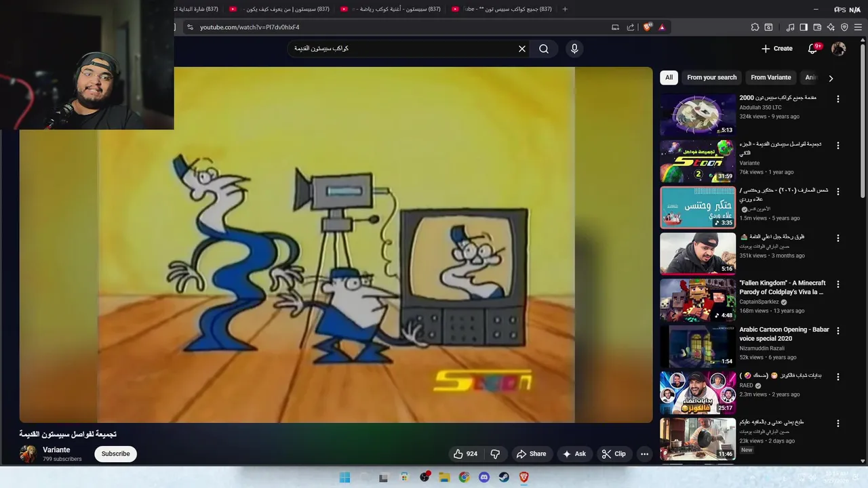Open the Extensions puzzle-piece icon
868x488 pixels.
[x=755, y=27]
